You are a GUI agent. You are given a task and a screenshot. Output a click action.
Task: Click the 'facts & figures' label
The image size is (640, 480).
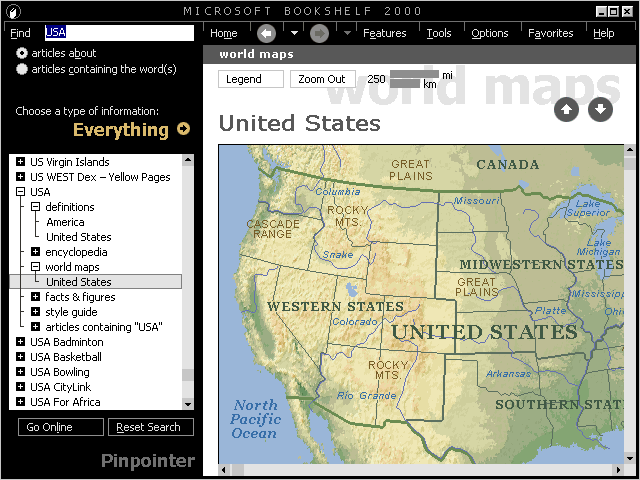80,297
